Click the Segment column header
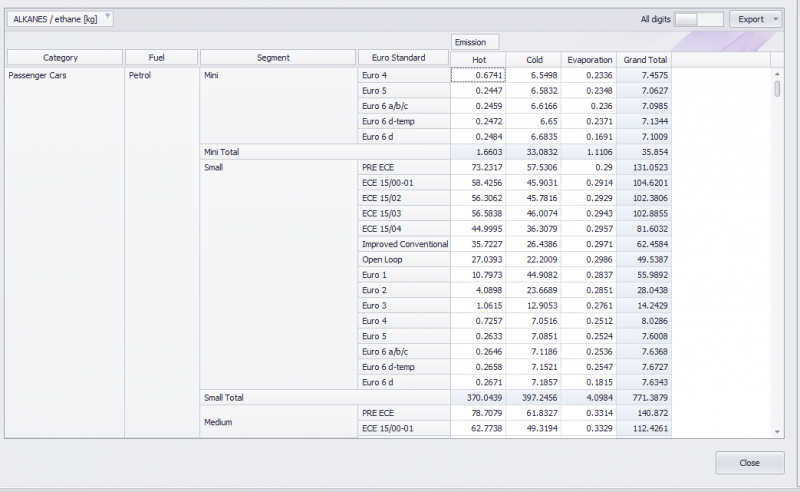This screenshot has width=800, height=492. click(x=277, y=58)
